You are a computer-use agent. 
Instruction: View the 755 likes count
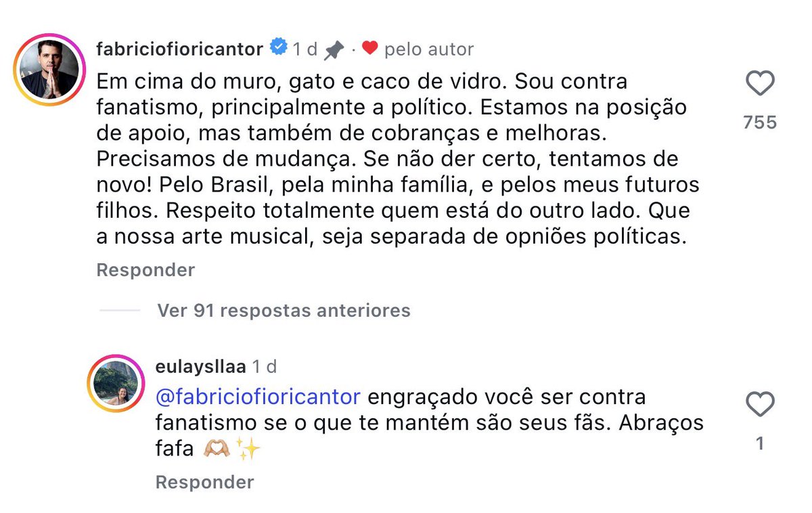click(x=760, y=122)
